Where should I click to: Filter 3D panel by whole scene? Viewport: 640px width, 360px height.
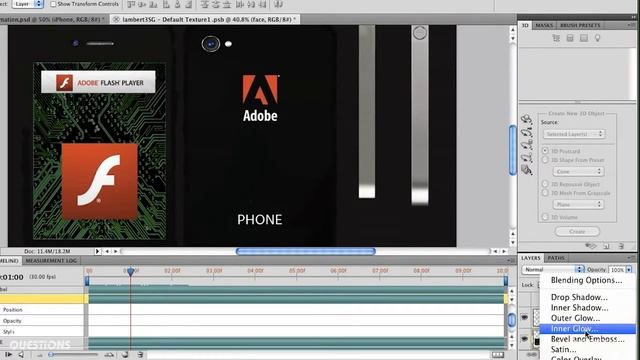click(x=556, y=38)
